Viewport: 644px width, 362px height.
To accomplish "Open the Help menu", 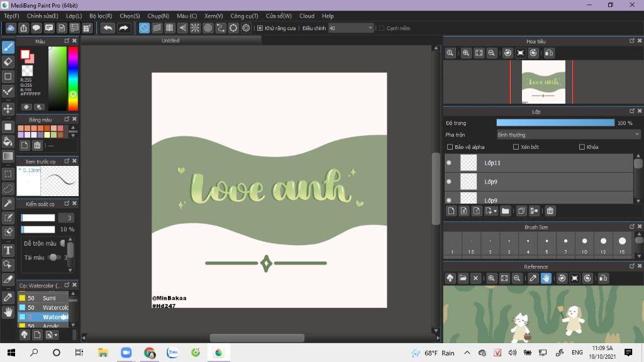I will click(x=328, y=16).
